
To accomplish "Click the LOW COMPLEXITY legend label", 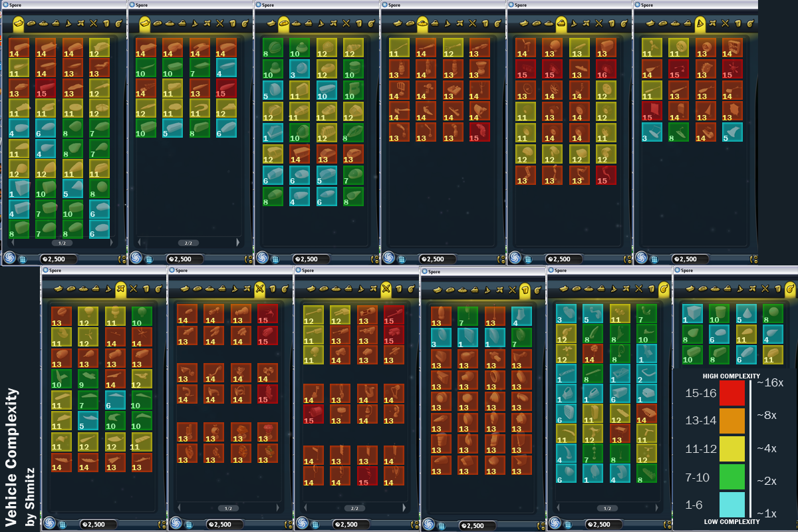I will tap(731, 522).
